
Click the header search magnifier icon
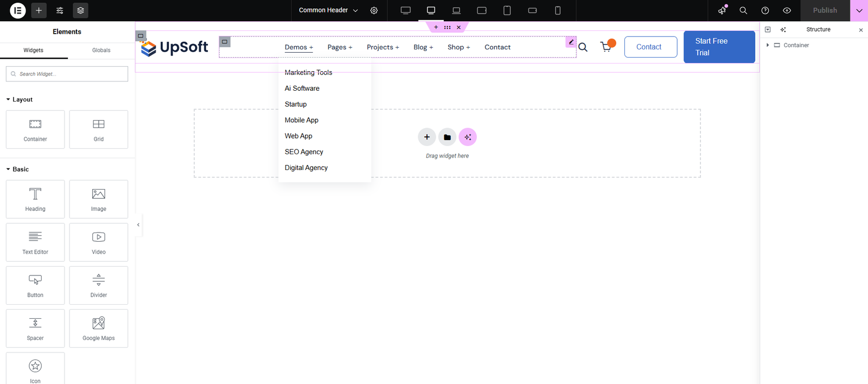coord(583,47)
